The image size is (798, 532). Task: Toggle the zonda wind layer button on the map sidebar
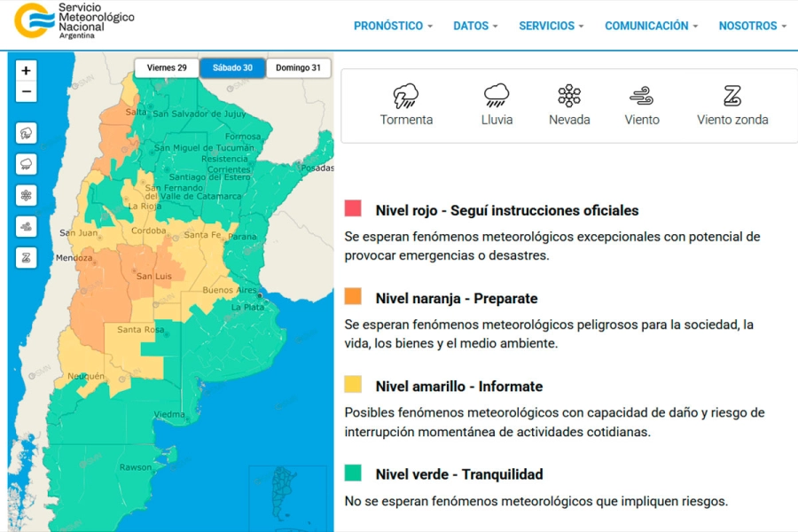(x=27, y=257)
